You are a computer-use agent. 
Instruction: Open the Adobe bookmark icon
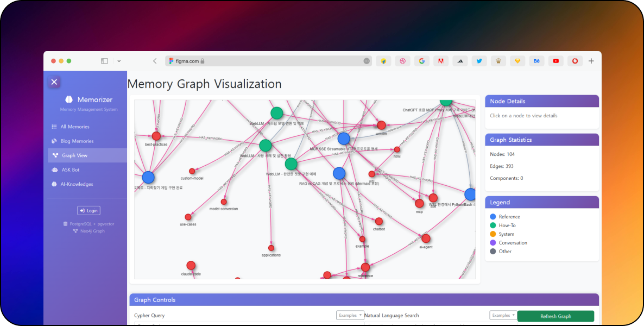pos(440,61)
